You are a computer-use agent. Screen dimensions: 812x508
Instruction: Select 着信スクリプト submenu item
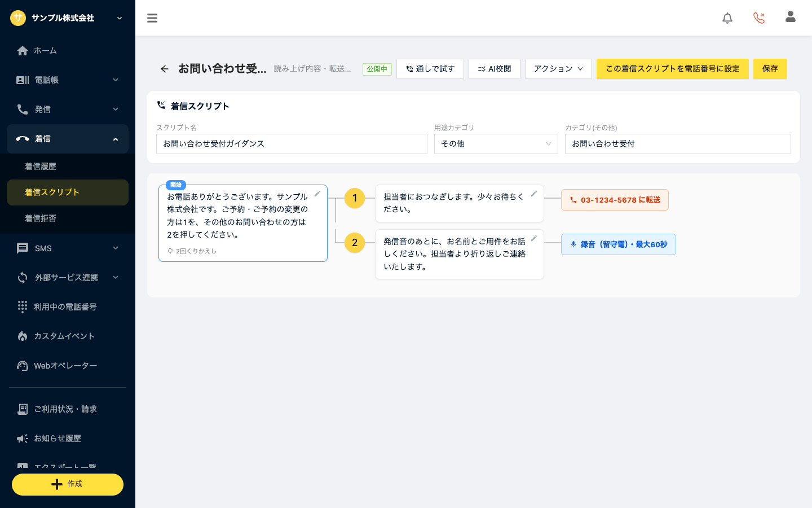click(68, 192)
